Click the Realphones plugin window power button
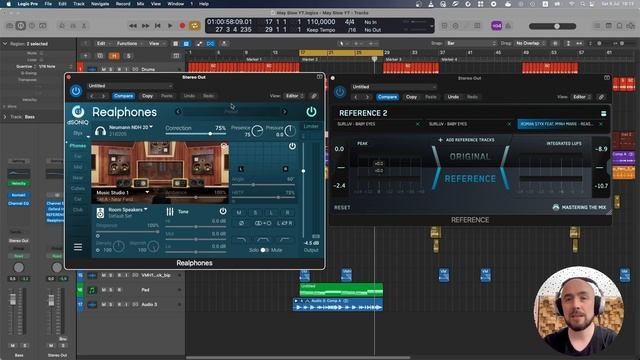Screen dimensions: 640x360 (x=76, y=91)
